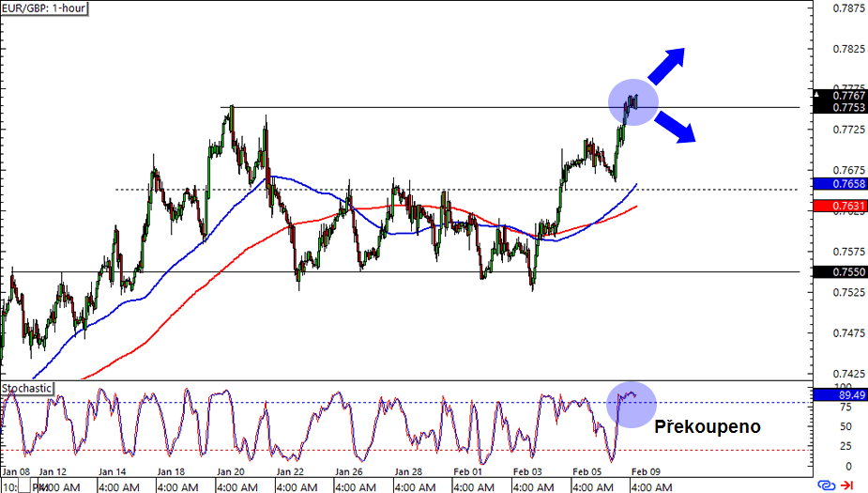Click the Feb 01 date label
Viewport: 868px width, 493px height.
(467, 472)
